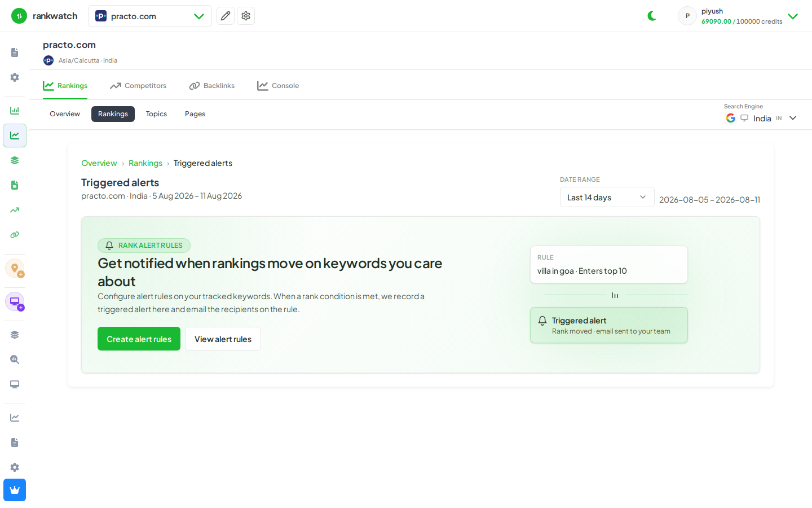
Task: Click the 2026-08-05 – 2026-08-11 date text
Action: coord(709,200)
